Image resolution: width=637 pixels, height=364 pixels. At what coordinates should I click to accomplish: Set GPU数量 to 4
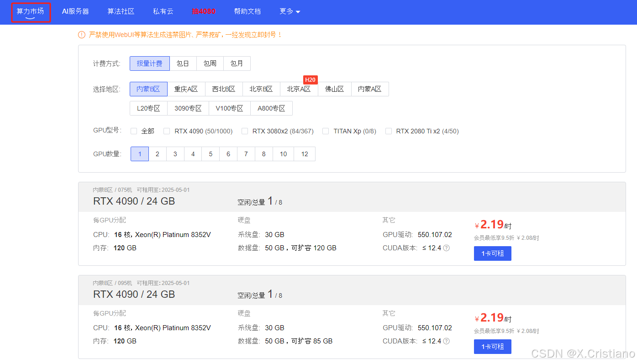tap(193, 154)
